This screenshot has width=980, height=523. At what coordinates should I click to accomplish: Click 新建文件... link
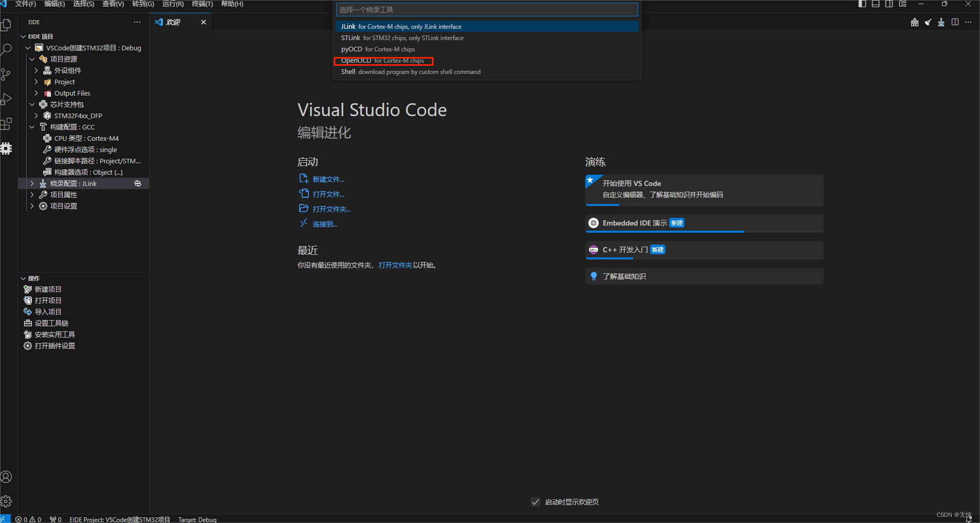coord(328,179)
